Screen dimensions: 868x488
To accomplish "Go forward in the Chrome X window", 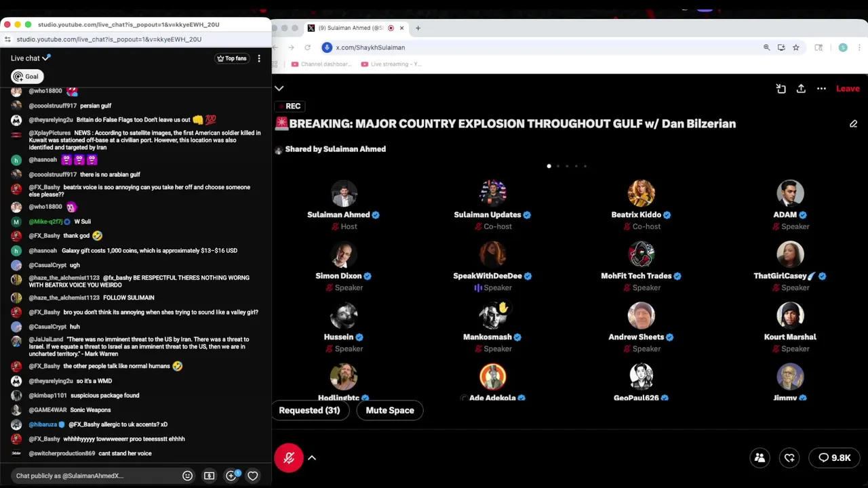I will pyautogui.click(x=291, y=47).
